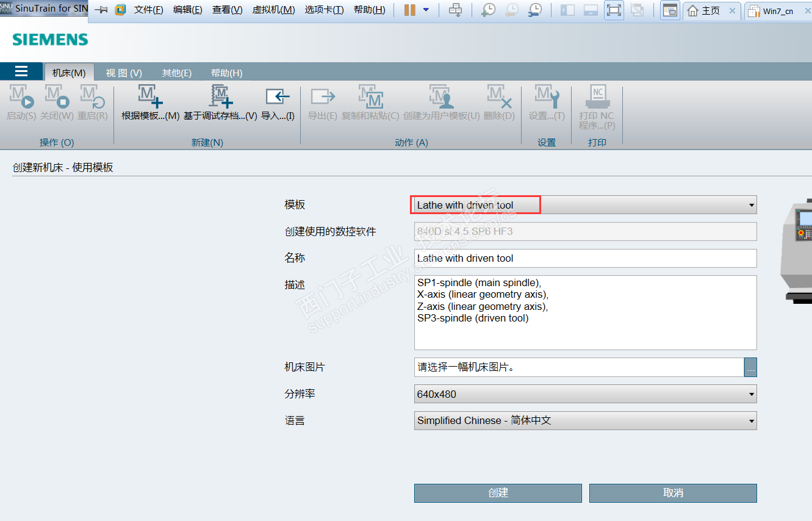The image size is (812, 521).
Task: Toggle the thumbnail bar icon
Action: tap(591, 10)
